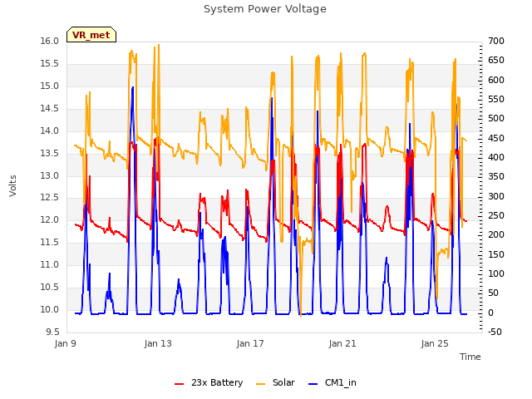
Task: Click the orange Solar legend swatch
Action: click(260, 384)
